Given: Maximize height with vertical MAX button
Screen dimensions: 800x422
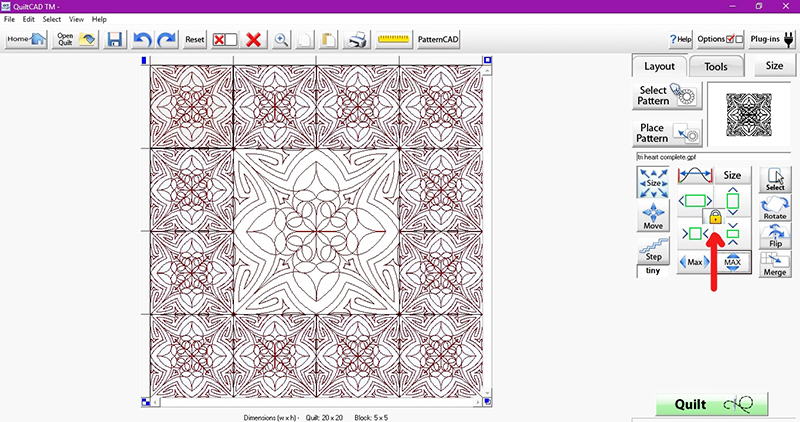Looking at the screenshot, I should tap(733, 262).
